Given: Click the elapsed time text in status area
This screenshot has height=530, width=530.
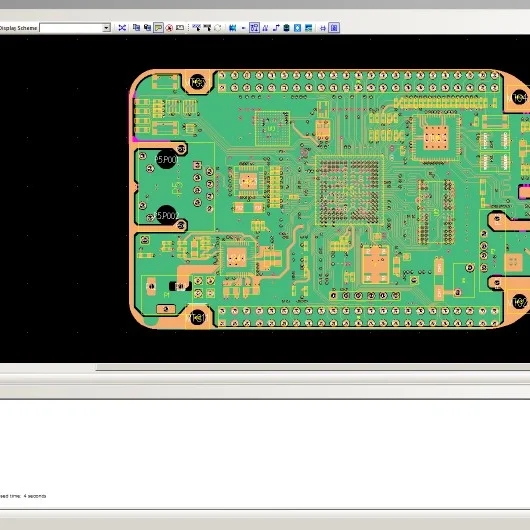Looking at the screenshot, I should pyautogui.click(x=23, y=496).
